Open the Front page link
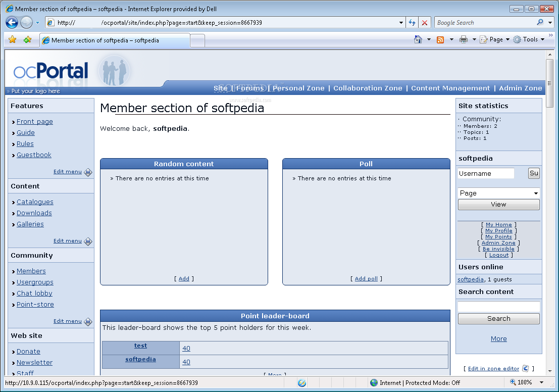 [x=34, y=122]
